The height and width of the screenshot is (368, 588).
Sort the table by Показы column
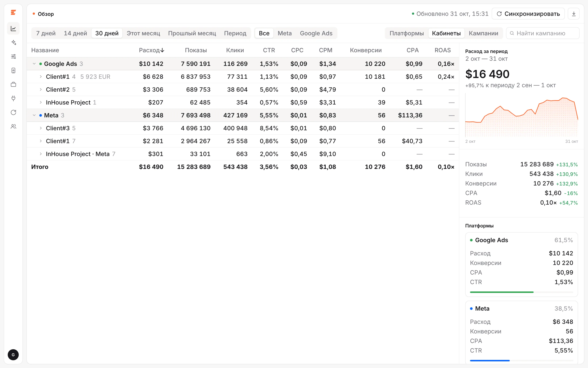click(x=196, y=50)
